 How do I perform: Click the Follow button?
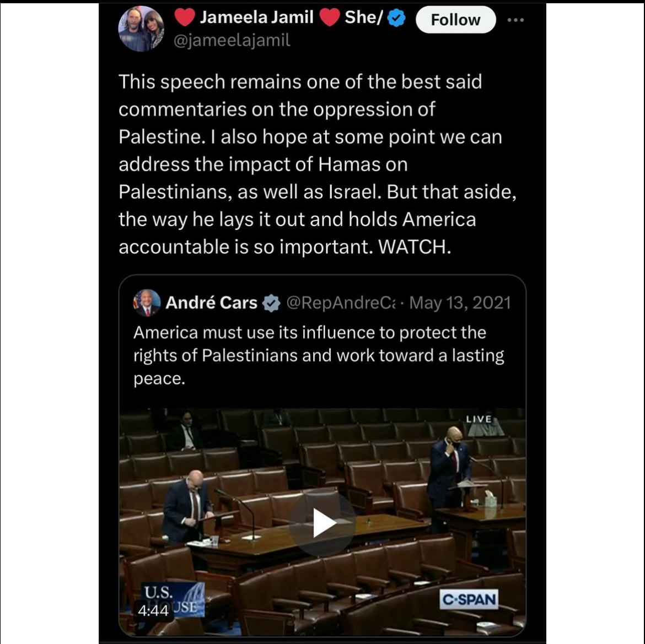tap(456, 20)
